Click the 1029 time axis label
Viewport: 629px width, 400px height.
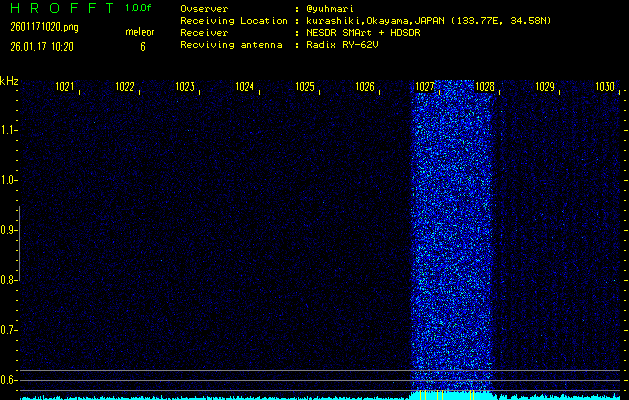pos(545,86)
